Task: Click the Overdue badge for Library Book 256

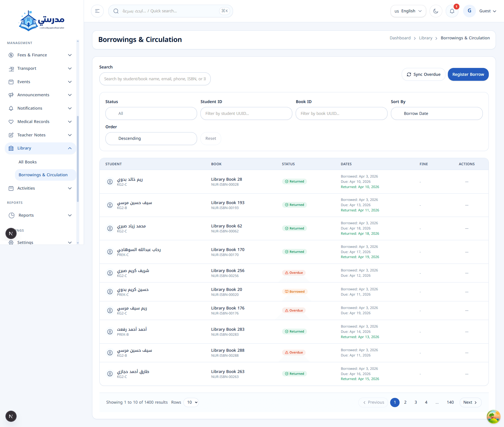Action: tap(294, 273)
